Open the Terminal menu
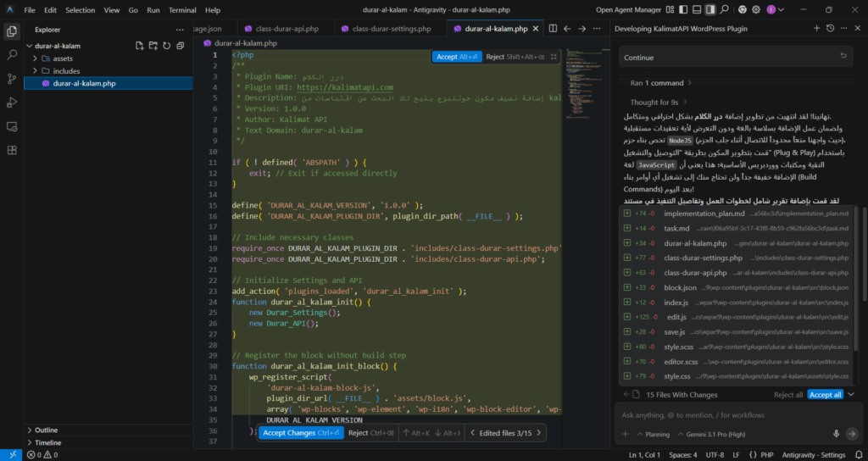 pos(182,10)
